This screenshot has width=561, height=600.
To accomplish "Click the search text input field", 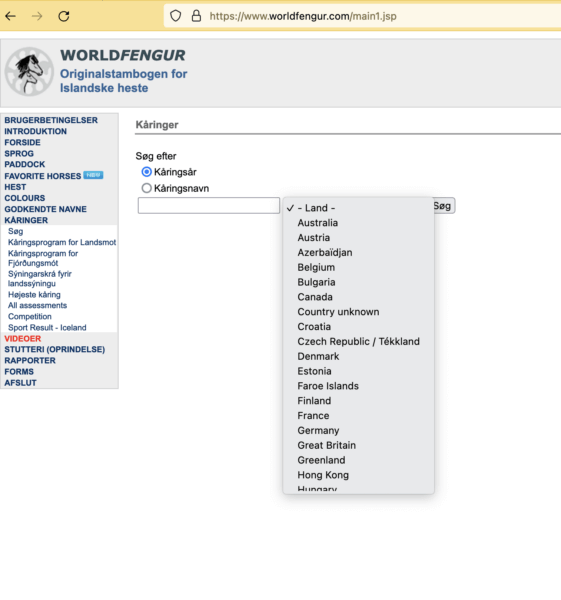I will [x=209, y=205].
